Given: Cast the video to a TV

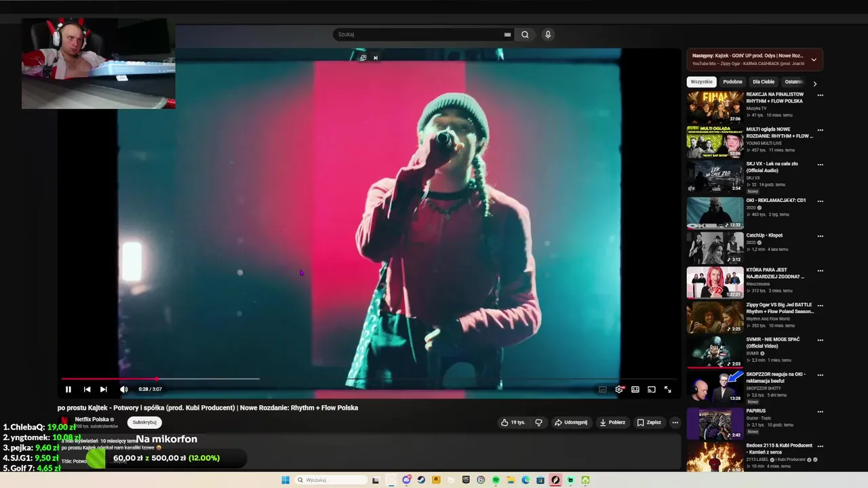Looking at the screenshot, I should tap(652, 389).
